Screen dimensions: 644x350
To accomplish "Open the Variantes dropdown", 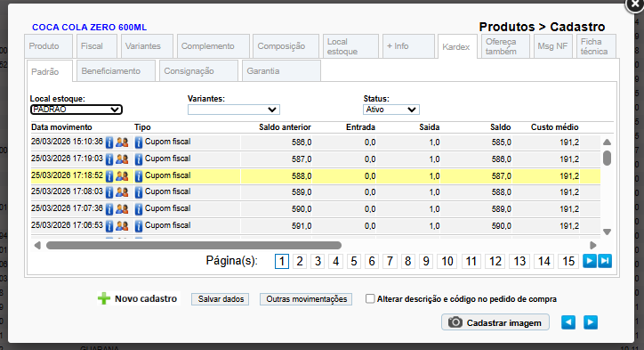I will (234, 110).
